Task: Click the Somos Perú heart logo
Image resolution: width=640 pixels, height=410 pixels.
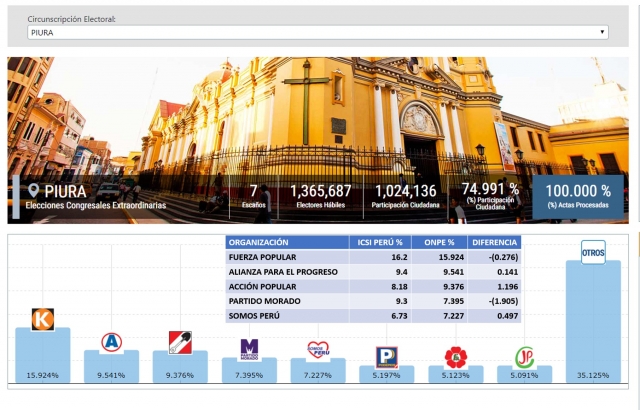Action: coord(318,350)
